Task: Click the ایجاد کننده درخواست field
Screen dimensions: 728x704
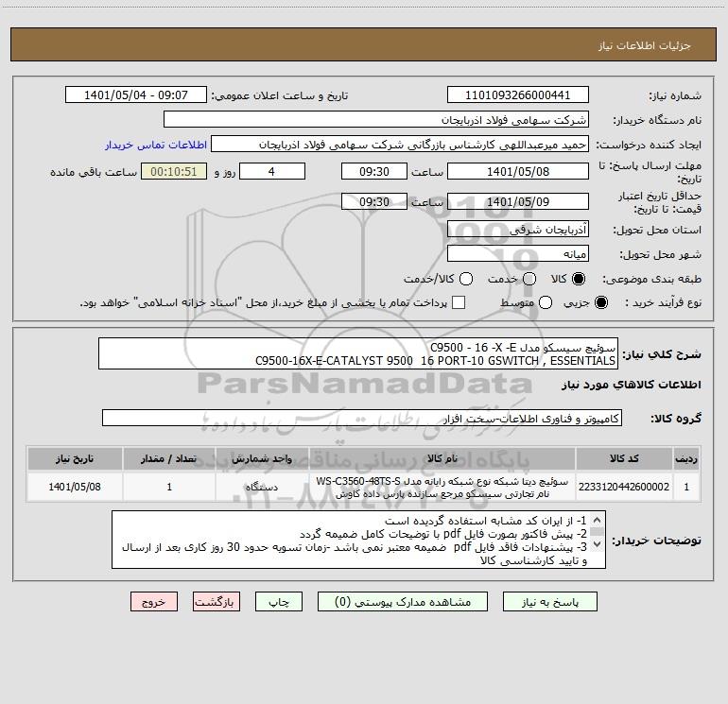Action: pyautogui.click(x=400, y=144)
